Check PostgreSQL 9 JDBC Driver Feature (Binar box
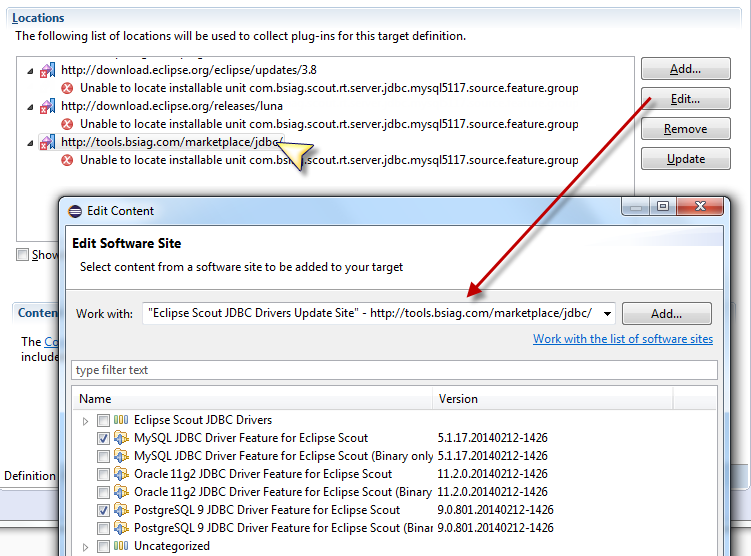Viewport: 751px width, 556px height. [103, 528]
